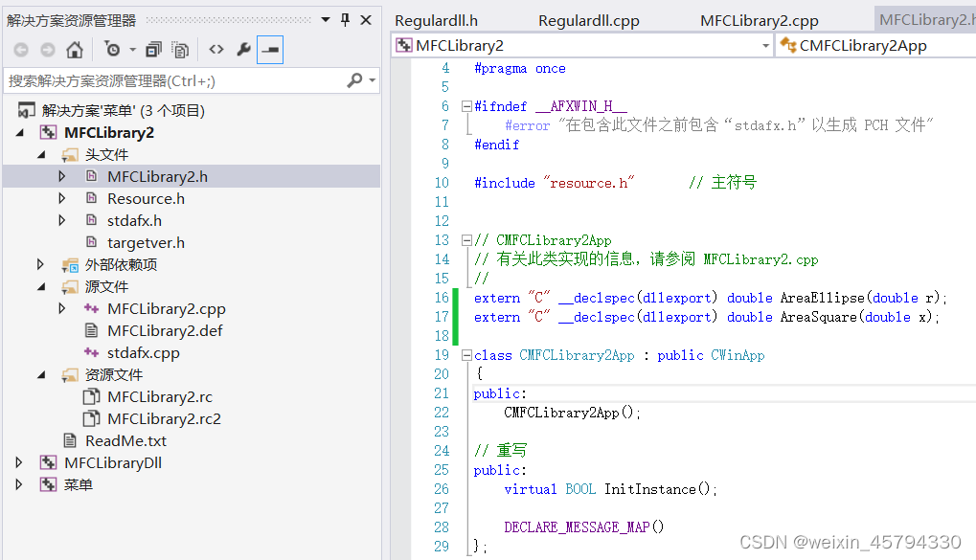The width and height of the screenshot is (976, 560).
Task: Click the 菜单 project icon
Action: [x=48, y=484]
